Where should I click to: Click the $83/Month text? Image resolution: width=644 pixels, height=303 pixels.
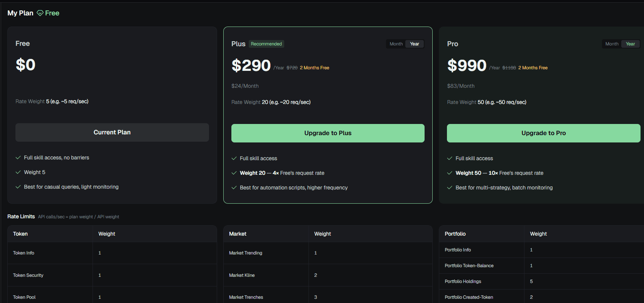460,86
